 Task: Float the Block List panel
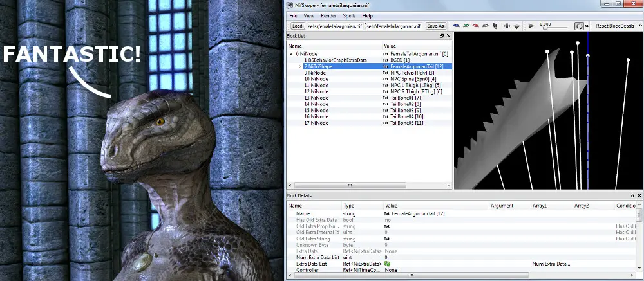click(x=442, y=36)
